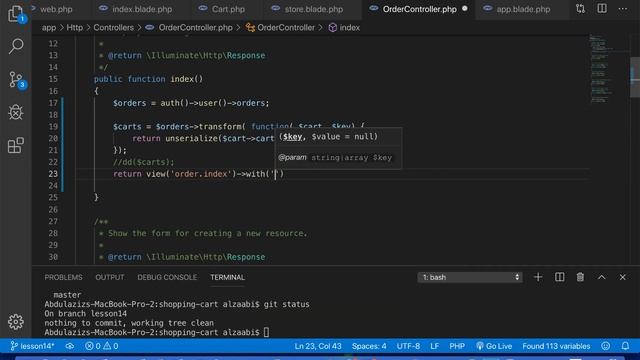Click the Ln 23, Col 43 cursor position

[318, 346]
